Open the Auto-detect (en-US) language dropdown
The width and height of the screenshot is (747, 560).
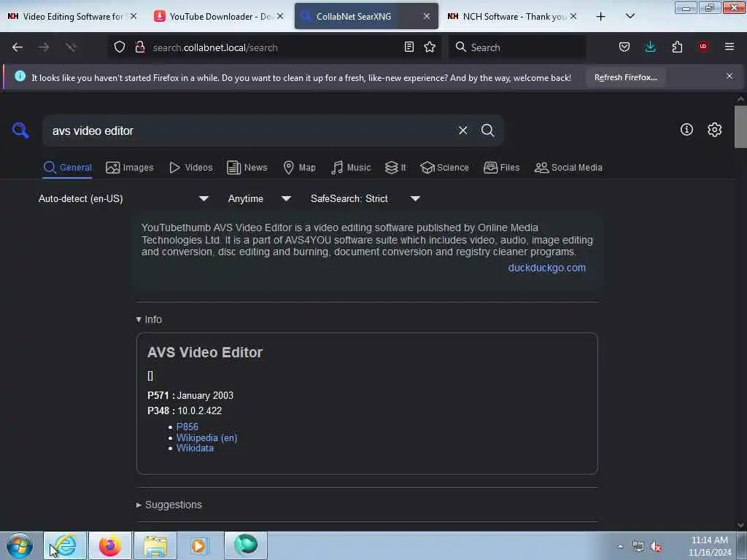123,198
